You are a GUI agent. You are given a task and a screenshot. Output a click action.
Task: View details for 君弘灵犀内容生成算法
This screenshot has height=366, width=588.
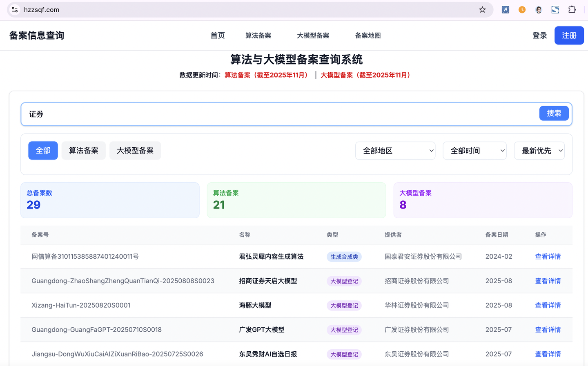pos(548,257)
